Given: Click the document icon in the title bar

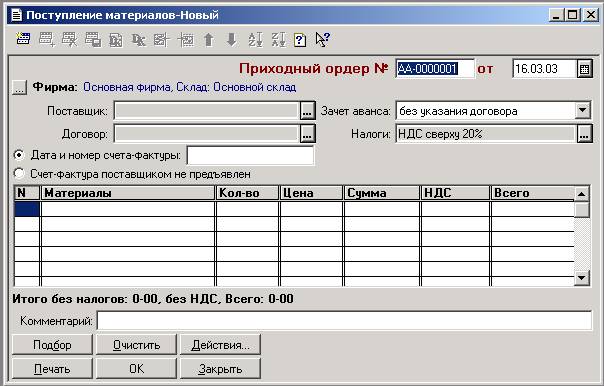Looking at the screenshot, I should point(16,15).
